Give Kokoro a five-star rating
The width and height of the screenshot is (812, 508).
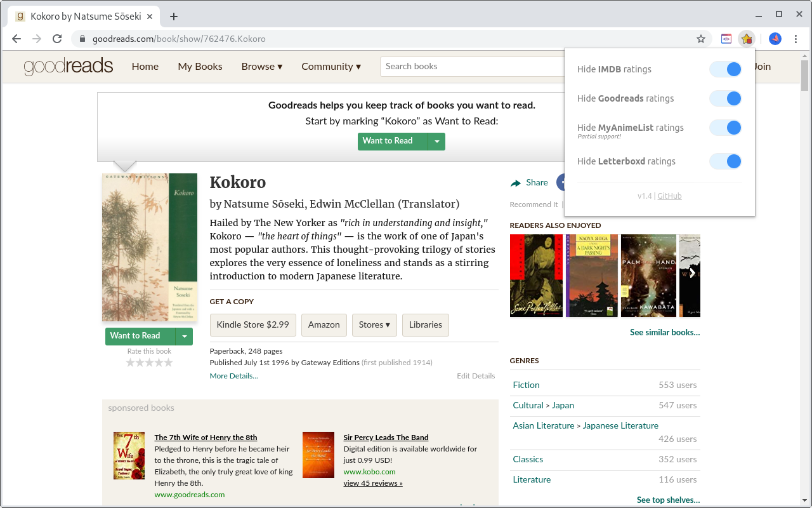[168, 362]
